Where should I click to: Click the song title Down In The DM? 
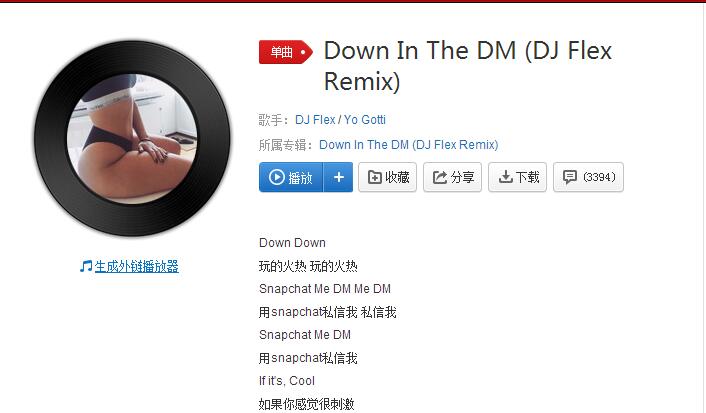click(420, 50)
